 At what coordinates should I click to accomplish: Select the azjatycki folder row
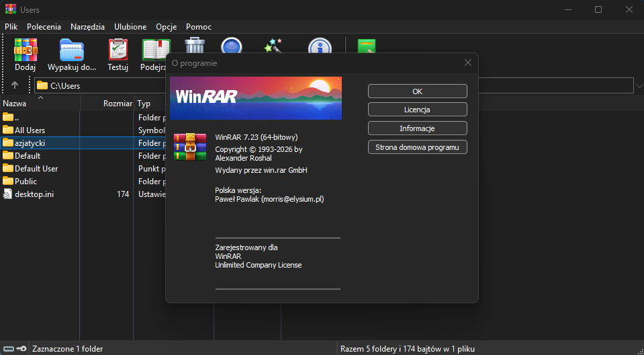click(83, 143)
